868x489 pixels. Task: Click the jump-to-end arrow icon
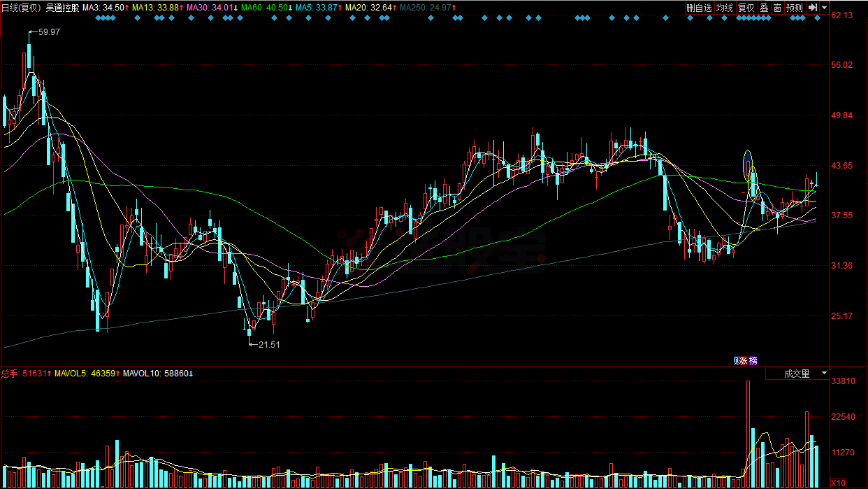pyautogui.click(x=812, y=8)
